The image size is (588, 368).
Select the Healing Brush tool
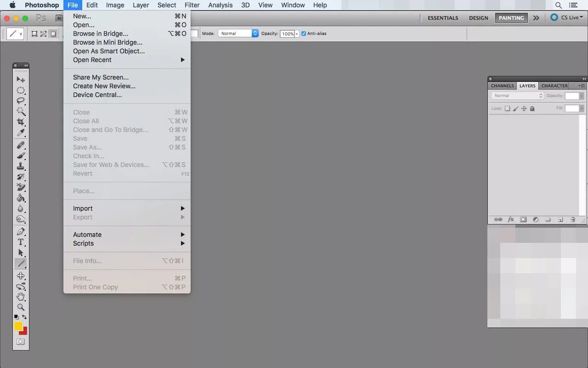tap(21, 145)
